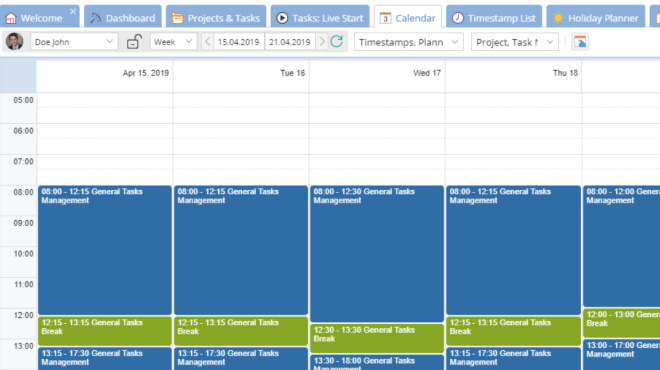Viewport: 660px width, 370px height.
Task: Click the Timestamp clock icon
Action: coord(458,18)
